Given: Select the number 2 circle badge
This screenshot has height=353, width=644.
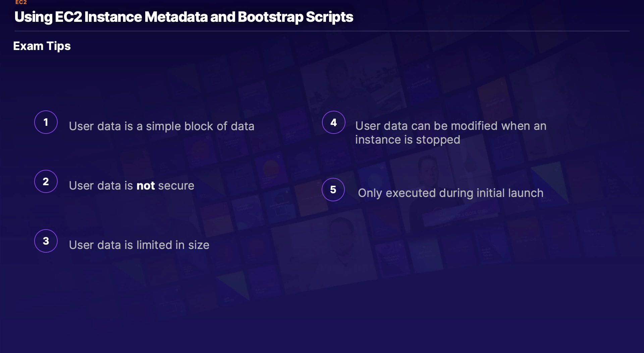Looking at the screenshot, I should [46, 182].
